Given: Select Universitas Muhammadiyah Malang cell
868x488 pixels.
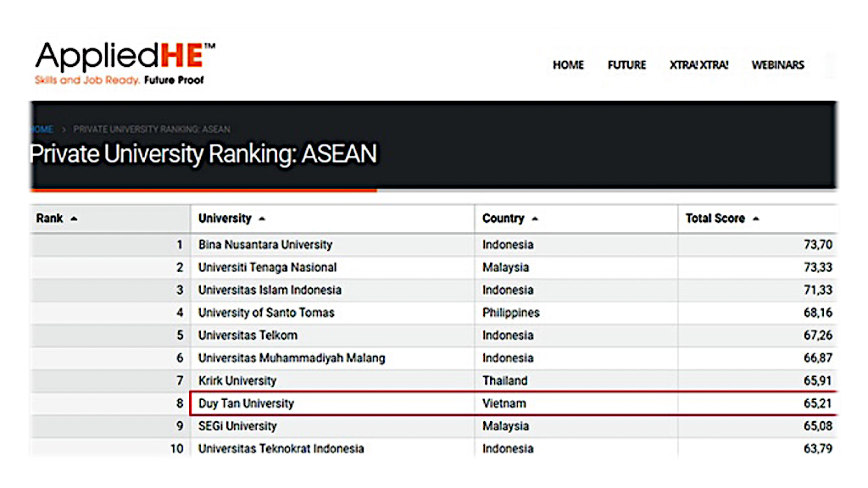Looking at the screenshot, I should 332,358.
